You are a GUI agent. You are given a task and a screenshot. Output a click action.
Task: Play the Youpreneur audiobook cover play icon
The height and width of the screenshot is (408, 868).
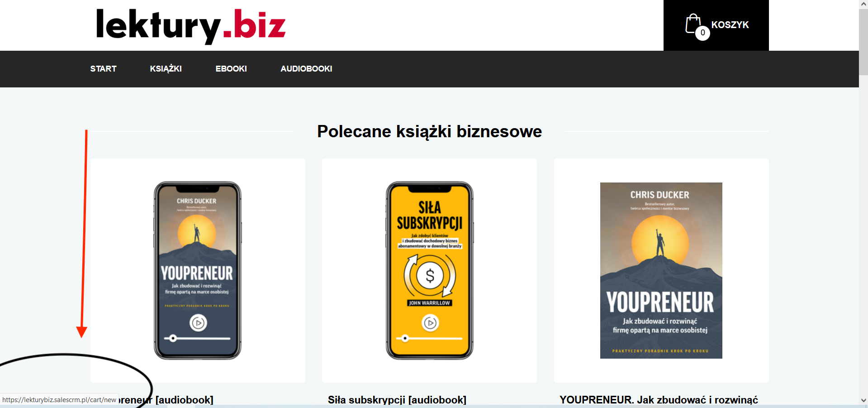198,323
